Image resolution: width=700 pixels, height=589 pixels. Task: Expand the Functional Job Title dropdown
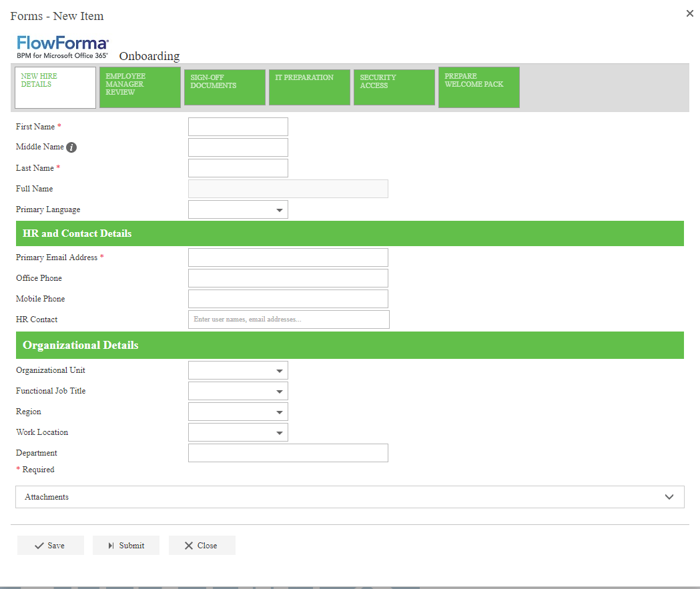(238, 391)
